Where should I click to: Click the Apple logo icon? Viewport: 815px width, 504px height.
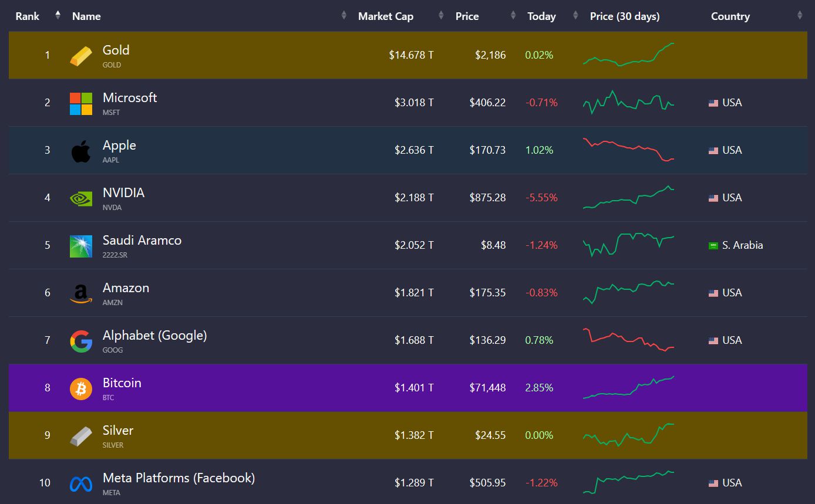pyautogui.click(x=81, y=151)
